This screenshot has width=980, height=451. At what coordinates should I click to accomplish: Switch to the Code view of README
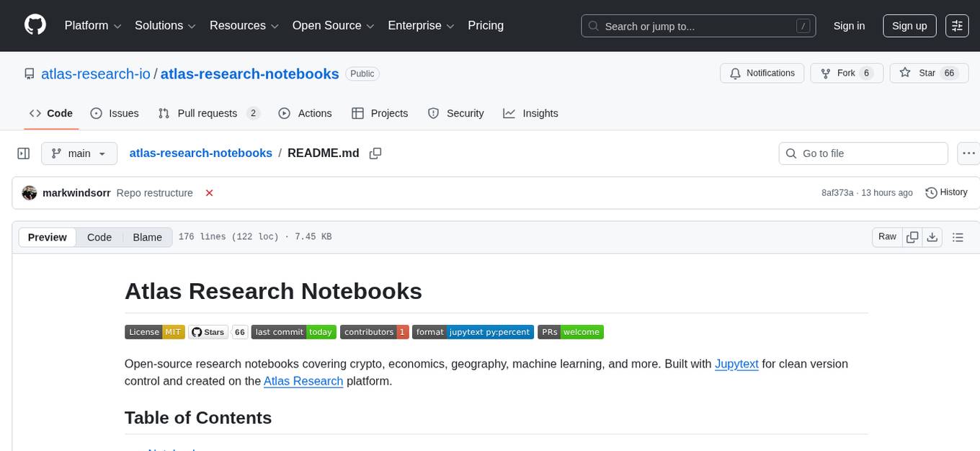(99, 237)
